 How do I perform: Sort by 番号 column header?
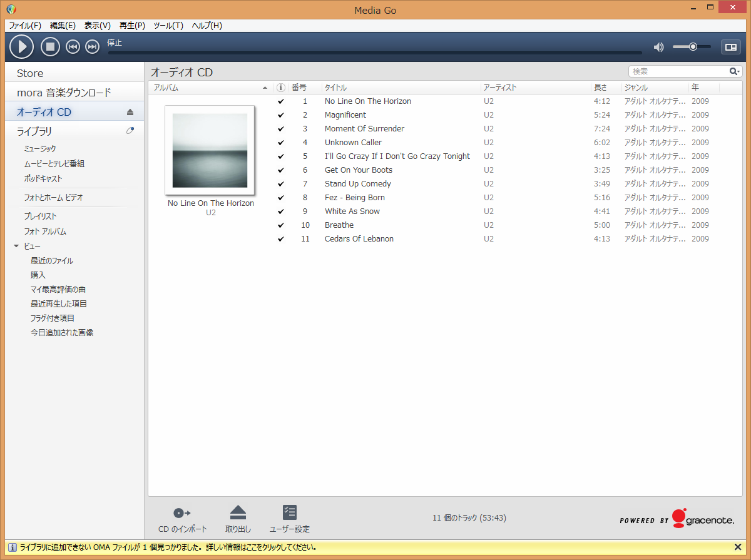305,88
